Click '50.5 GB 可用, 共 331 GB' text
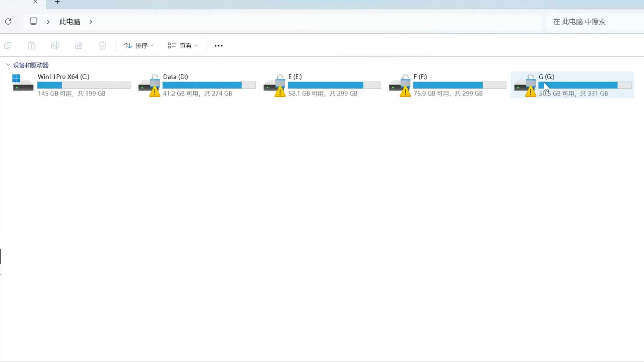The height and width of the screenshot is (362, 644). tap(574, 94)
